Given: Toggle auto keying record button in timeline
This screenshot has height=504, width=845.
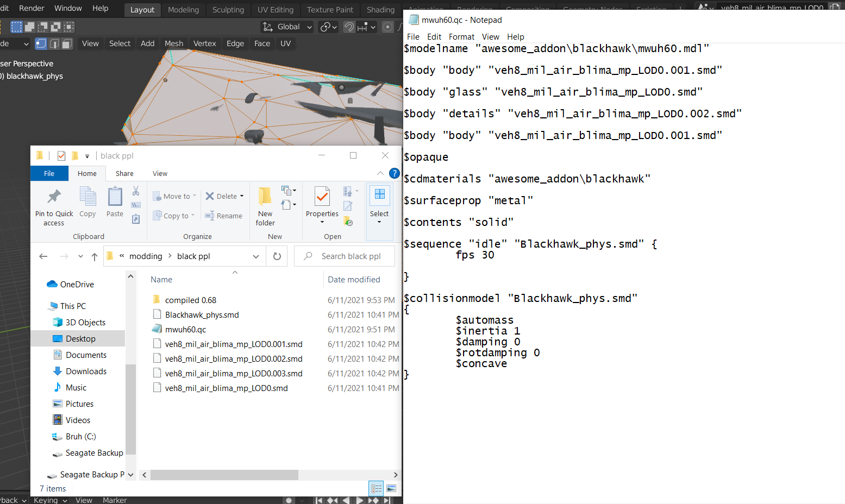Looking at the screenshot, I should pos(289,500).
